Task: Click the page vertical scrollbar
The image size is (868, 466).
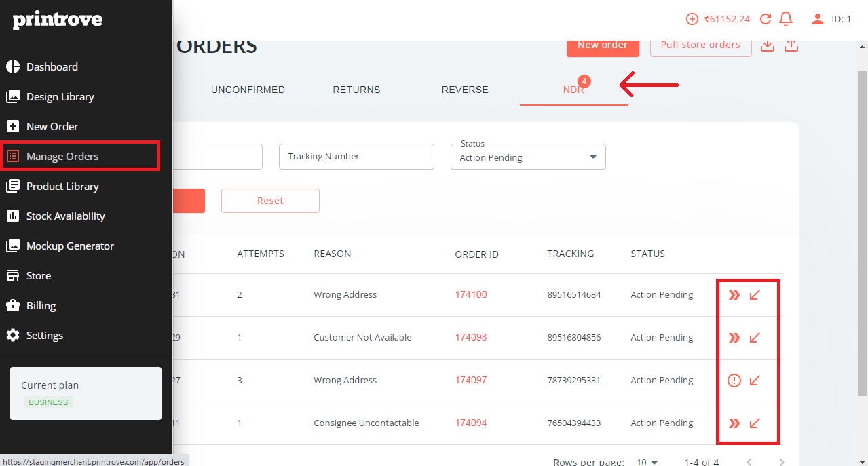Action: tap(862, 234)
